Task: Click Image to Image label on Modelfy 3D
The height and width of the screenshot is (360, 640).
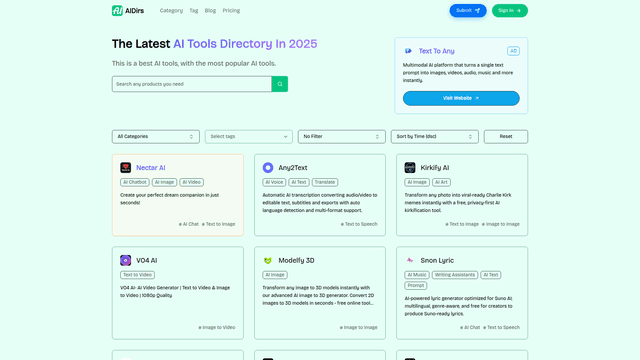Action: tap(358, 327)
